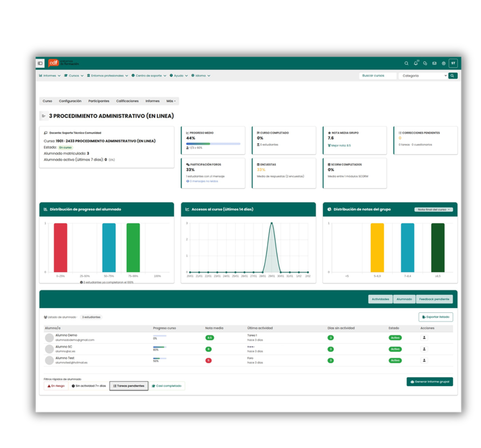The image size is (481, 448).
Task: Click Generar informe grupal button
Action: point(430,382)
